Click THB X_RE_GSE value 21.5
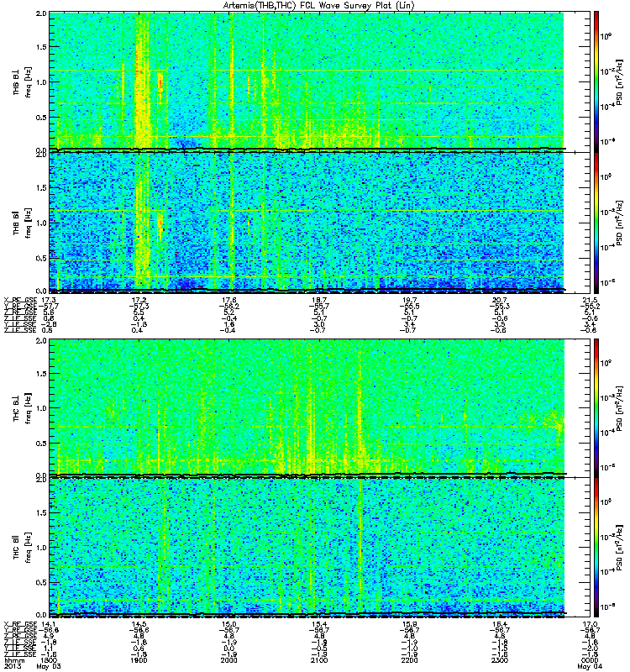This screenshot has width=630, height=672. [x=590, y=300]
